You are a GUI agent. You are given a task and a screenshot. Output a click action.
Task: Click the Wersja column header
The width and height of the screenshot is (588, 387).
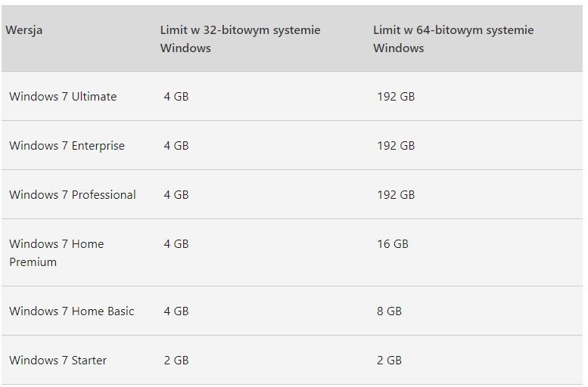point(24,30)
